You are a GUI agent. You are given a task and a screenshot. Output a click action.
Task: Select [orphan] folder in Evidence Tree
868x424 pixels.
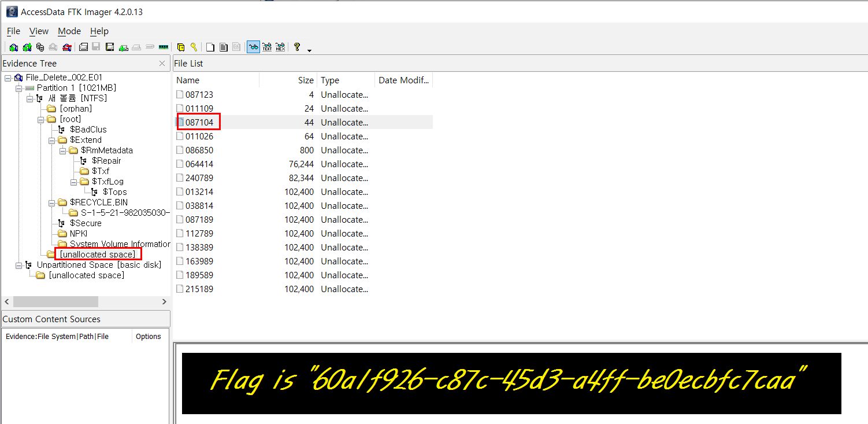[76, 109]
